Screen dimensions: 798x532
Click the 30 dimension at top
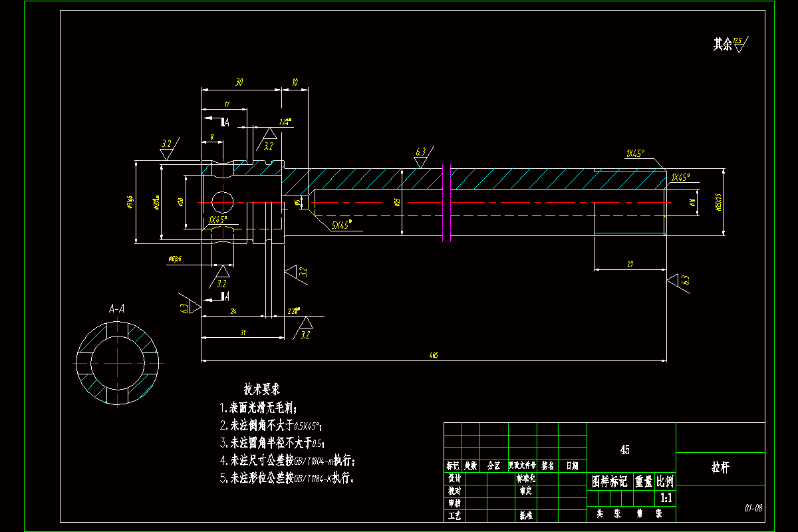(x=239, y=82)
